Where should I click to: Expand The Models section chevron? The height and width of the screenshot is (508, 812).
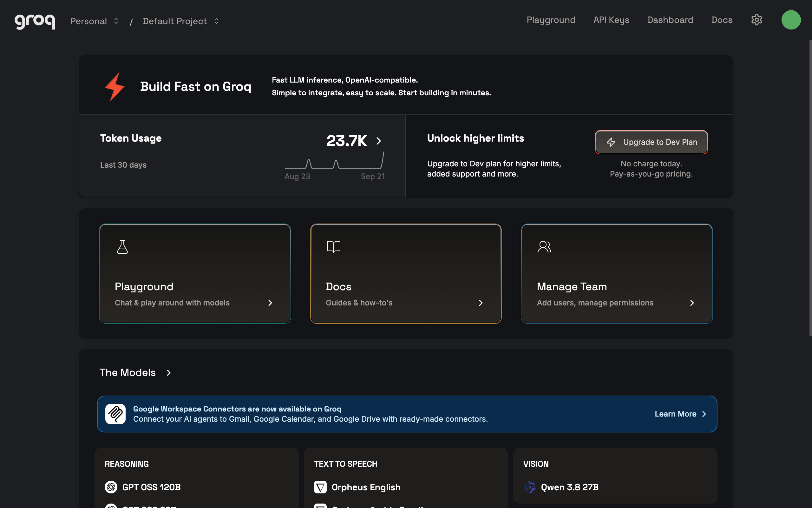click(x=169, y=373)
